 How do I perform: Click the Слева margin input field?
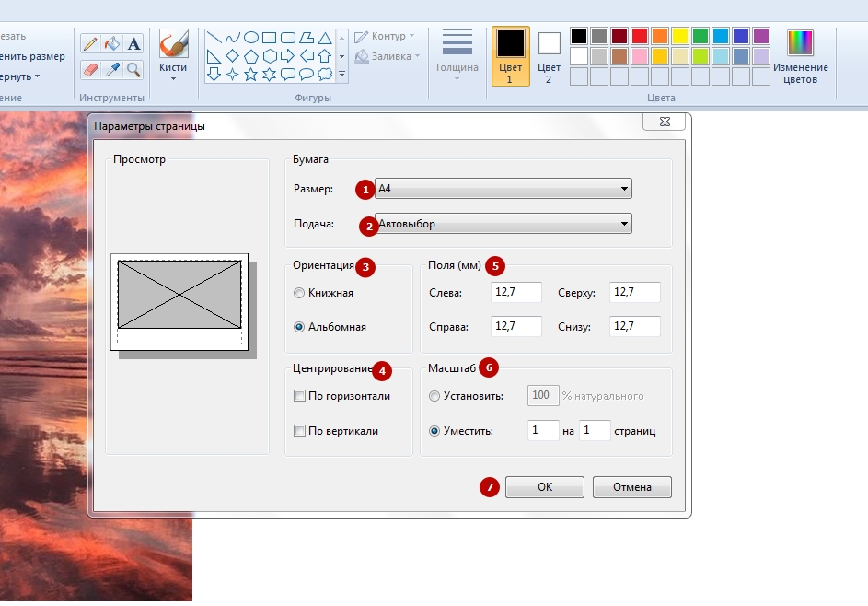[516, 293]
